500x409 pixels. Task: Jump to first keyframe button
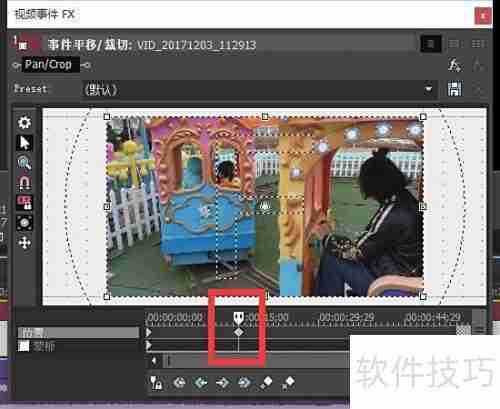(x=179, y=383)
